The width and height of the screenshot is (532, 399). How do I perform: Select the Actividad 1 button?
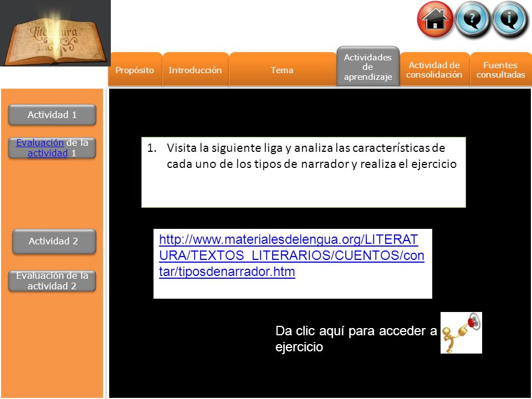tap(52, 115)
